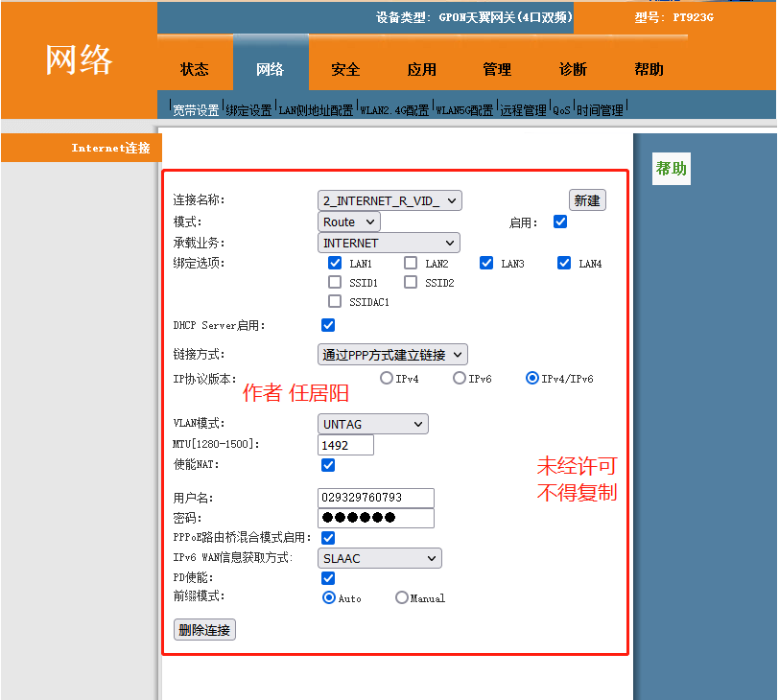Check the SSIDAC1 binding checkbox
This screenshot has height=700, width=779.
click(335, 301)
